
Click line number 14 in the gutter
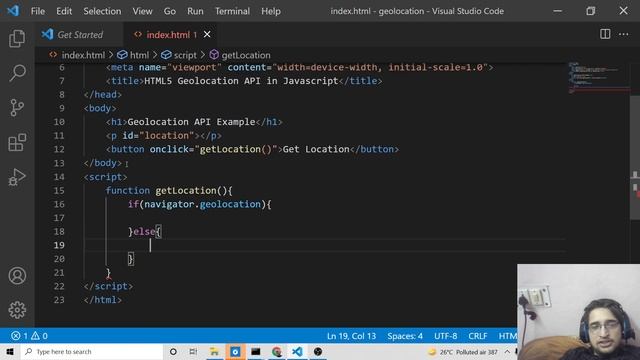click(x=59, y=177)
